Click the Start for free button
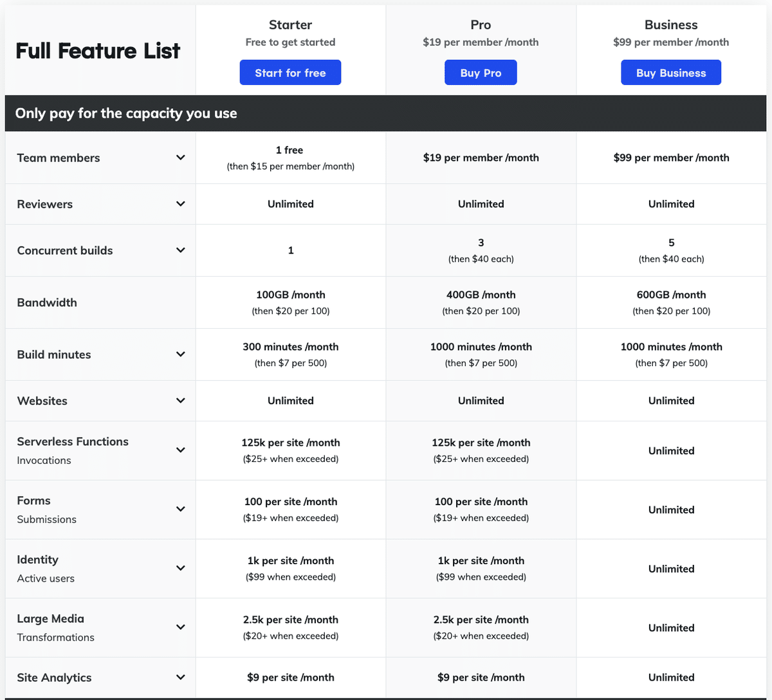Image resolution: width=772 pixels, height=700 pixels. pyautogui.click(x=290, y=73)
